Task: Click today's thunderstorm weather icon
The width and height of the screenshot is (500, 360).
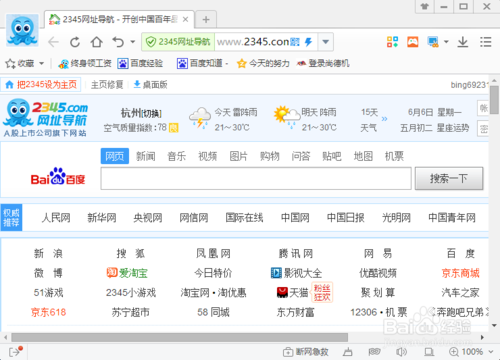Action: pos(200,119)
